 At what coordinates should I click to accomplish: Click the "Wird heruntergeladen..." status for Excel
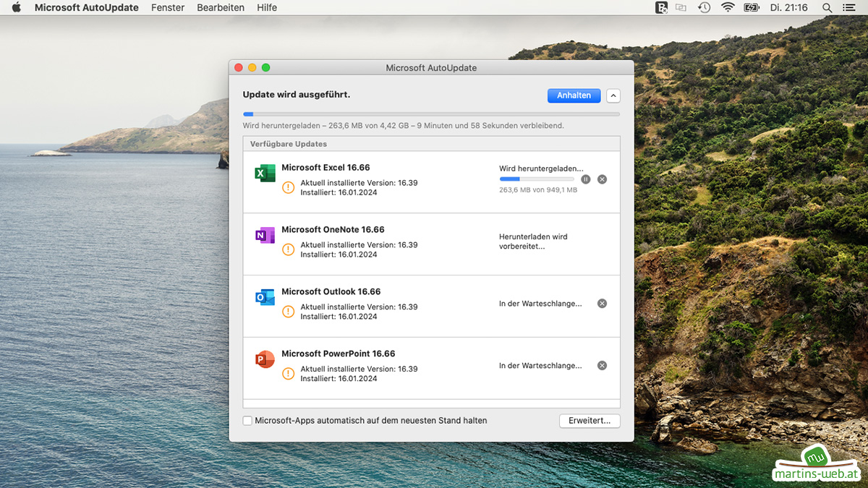(541, 168)
